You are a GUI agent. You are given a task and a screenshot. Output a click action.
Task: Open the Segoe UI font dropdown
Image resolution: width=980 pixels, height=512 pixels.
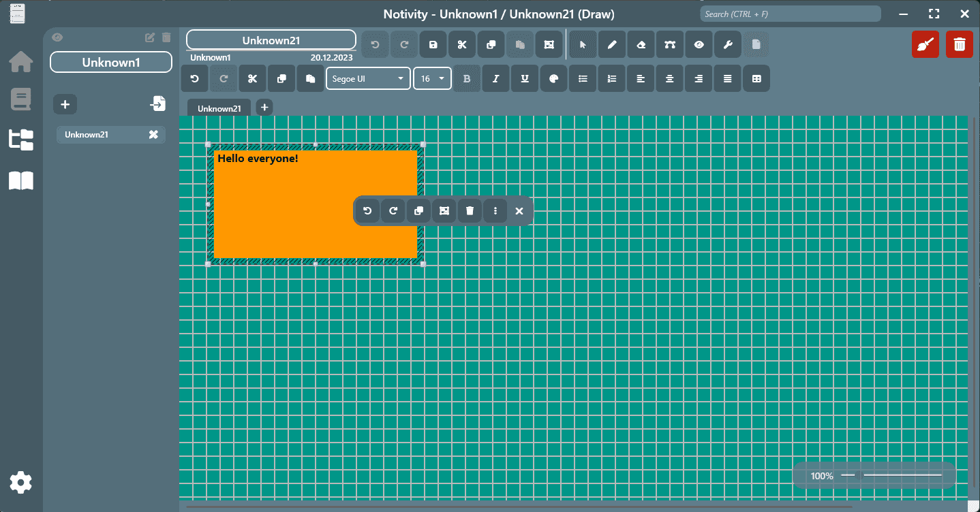[x=368, y=79]
